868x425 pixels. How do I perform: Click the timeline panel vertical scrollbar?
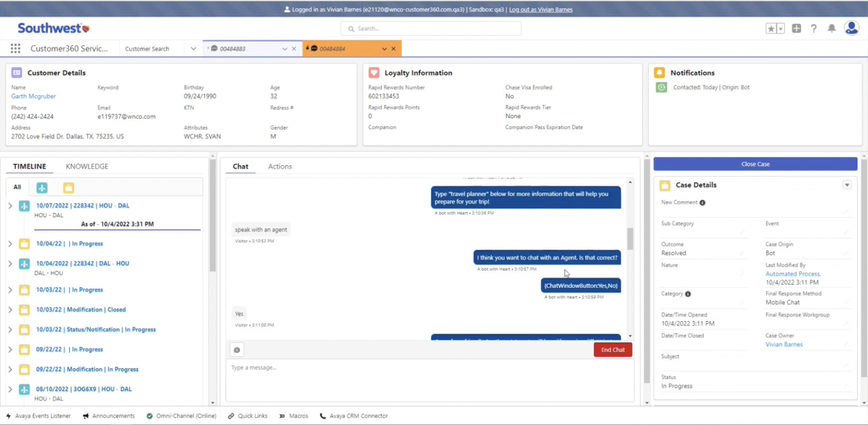[x=213, y=216]
